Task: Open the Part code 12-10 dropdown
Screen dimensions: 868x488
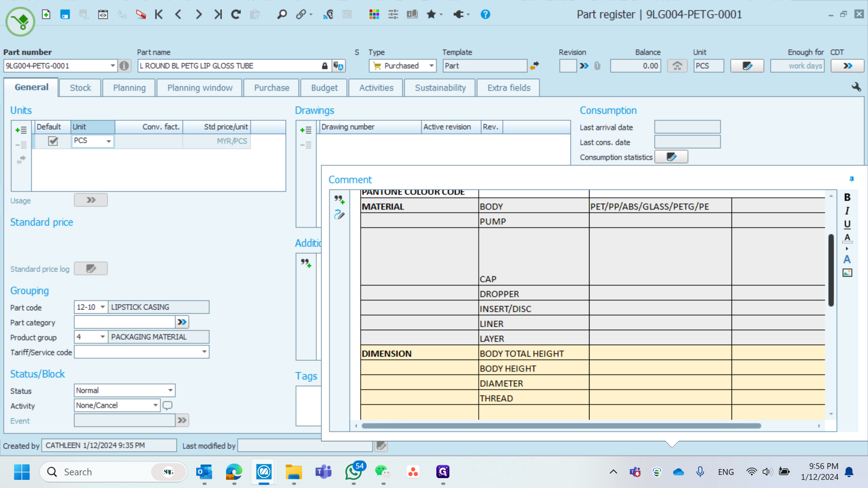Action: [103, 307]
